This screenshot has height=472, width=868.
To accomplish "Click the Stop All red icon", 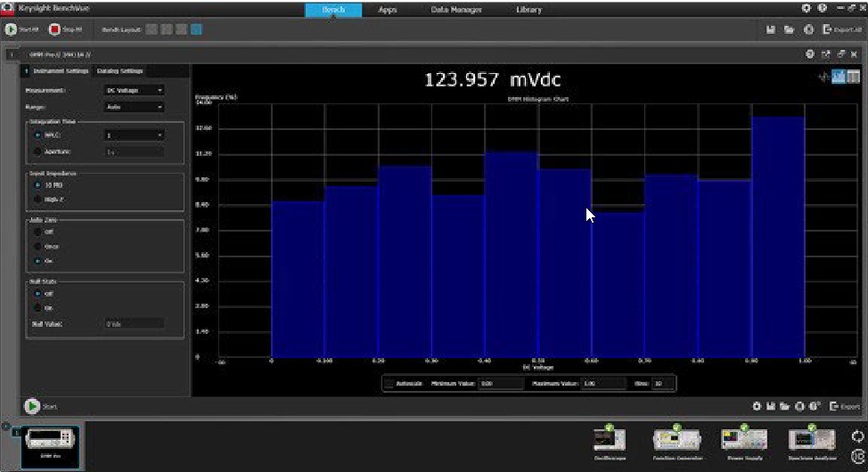I will 54,29.
